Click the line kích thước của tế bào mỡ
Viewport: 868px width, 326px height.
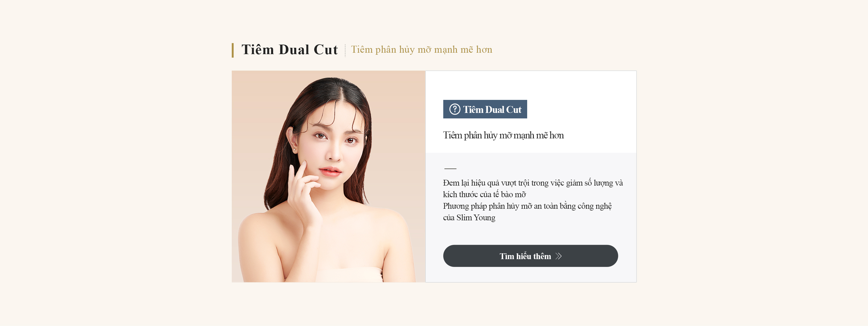pyautogui.click(x=484, y=195)
